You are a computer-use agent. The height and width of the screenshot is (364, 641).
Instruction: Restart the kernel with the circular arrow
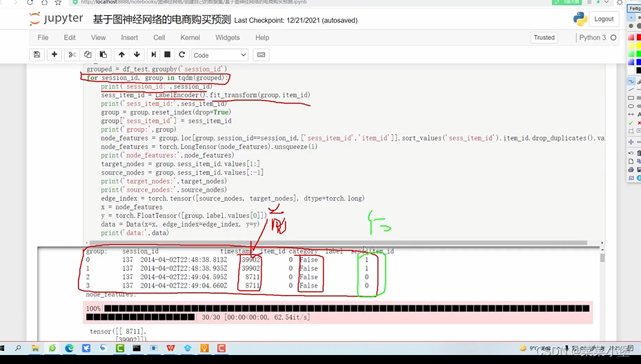click(182, 54)
